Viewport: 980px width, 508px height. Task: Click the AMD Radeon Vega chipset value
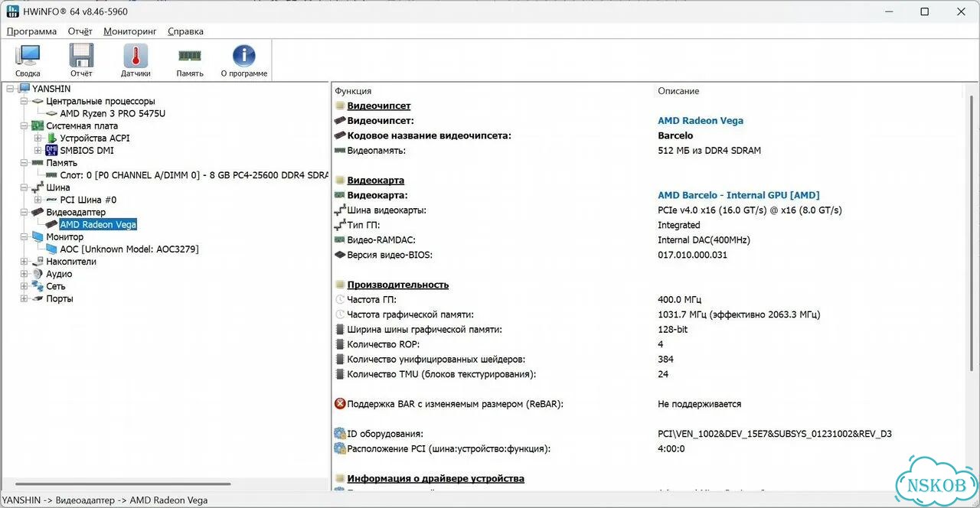tap(701, 120)
